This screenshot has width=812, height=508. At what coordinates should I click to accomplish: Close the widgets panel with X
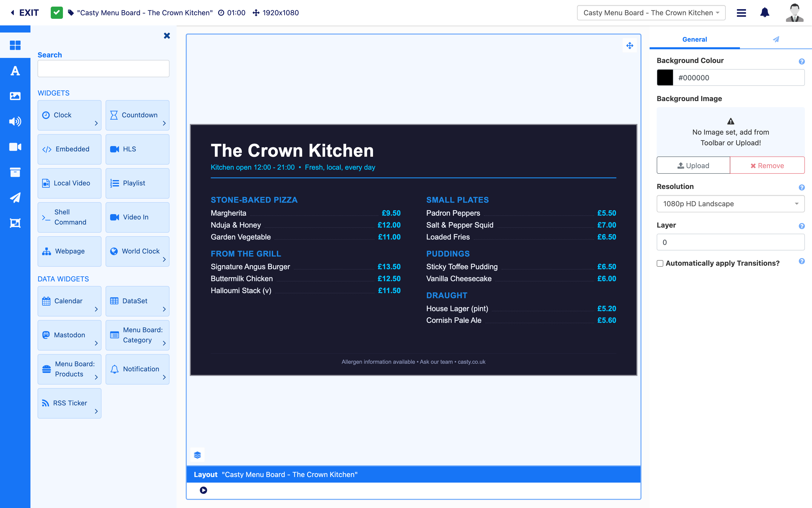click(x=167, y=36)
